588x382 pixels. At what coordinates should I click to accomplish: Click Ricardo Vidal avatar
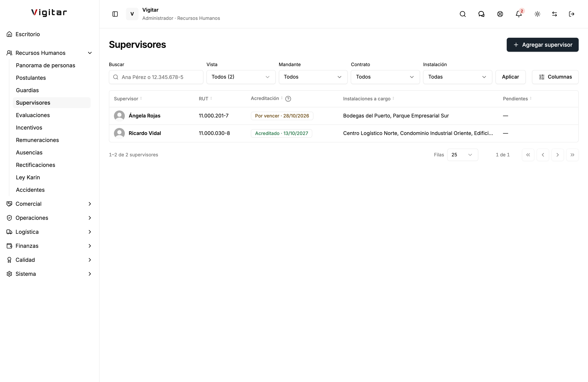point(119,133)
